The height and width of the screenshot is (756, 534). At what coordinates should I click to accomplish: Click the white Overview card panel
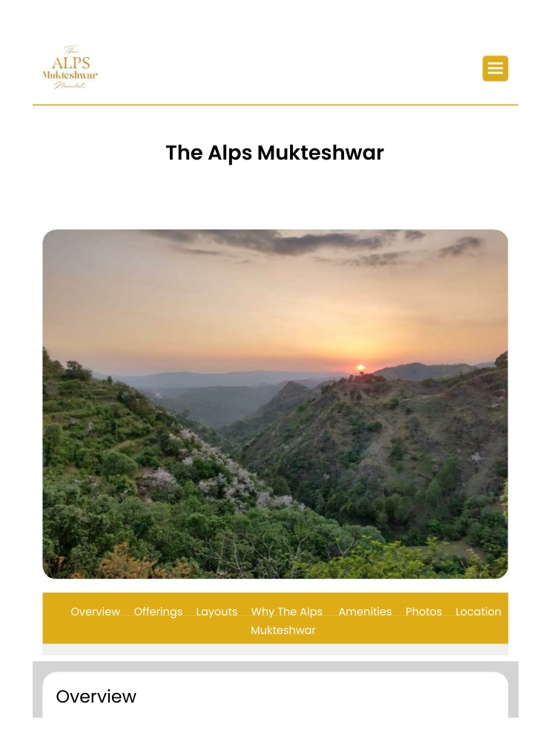pos(275,694)
